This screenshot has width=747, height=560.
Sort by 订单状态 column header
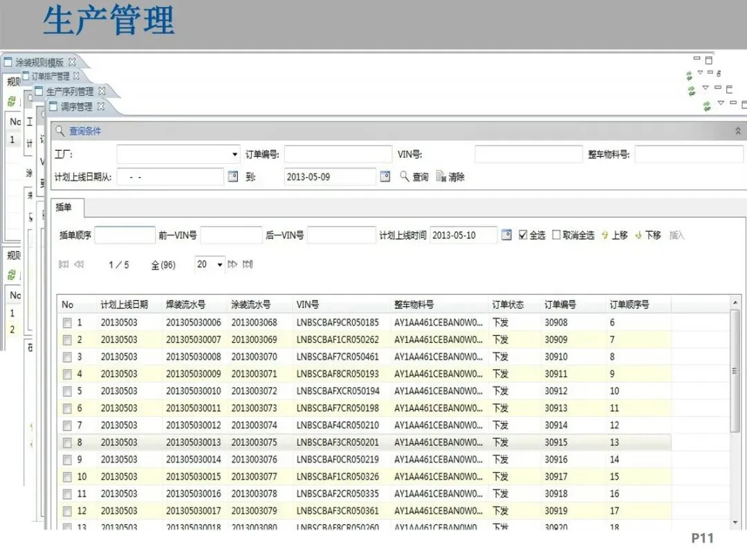508,304
